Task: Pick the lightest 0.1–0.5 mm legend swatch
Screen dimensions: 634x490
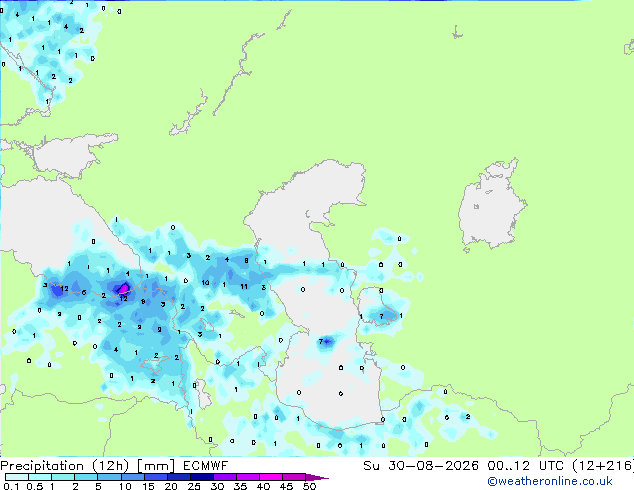Action: (17, 477)
